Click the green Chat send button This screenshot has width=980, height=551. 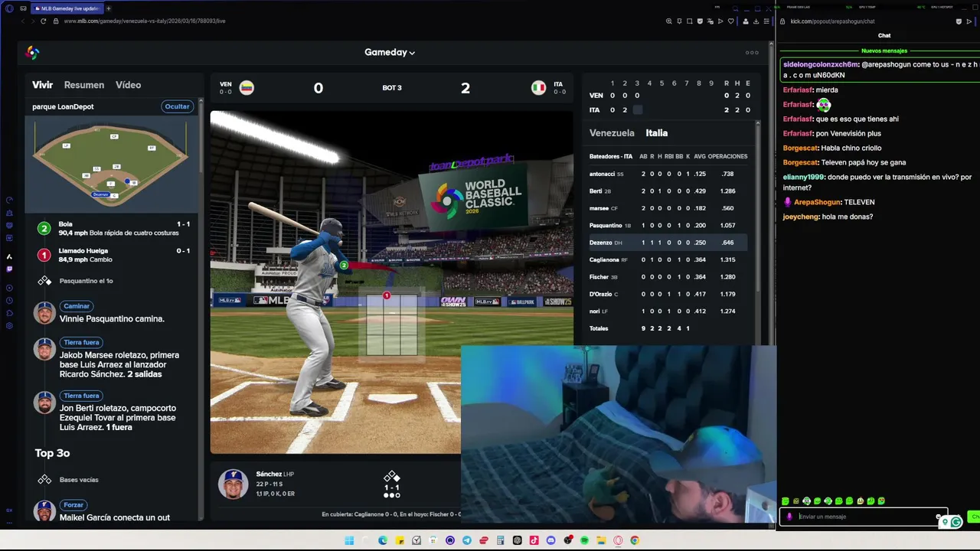(x=974, y=517)
